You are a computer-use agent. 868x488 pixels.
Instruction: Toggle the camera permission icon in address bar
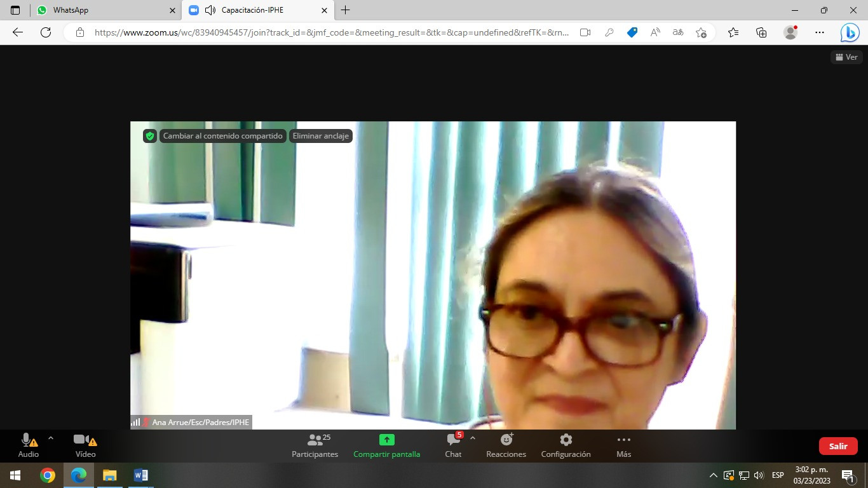(585, 32)
